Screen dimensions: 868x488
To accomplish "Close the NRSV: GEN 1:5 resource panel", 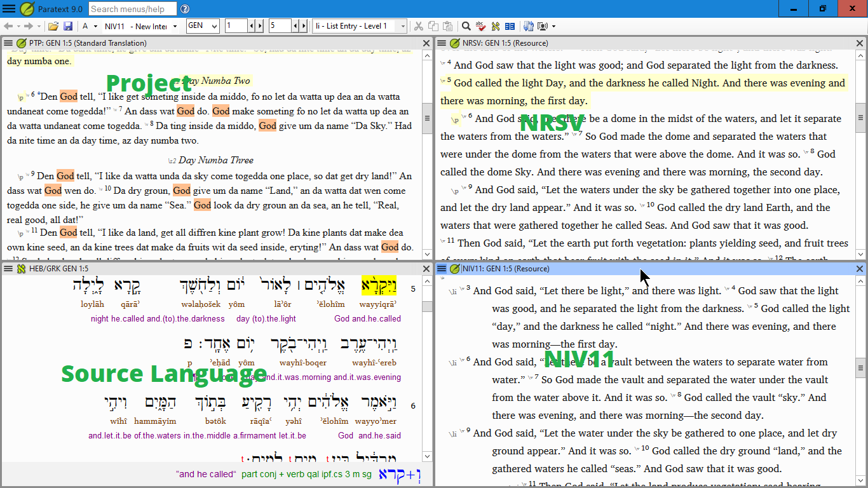I will point(860,43).
